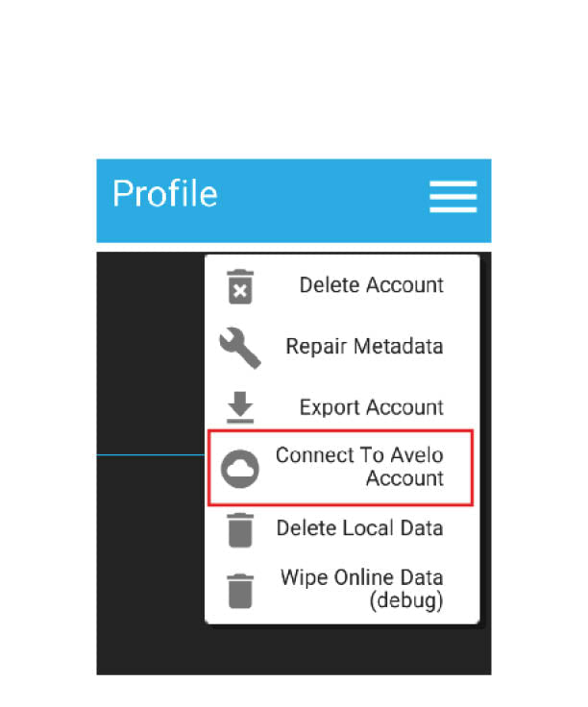Click the blue header bar's empty middle
The height and width of the screenshot is (707, 588).
pyautogui.click(x=323, y=201)
